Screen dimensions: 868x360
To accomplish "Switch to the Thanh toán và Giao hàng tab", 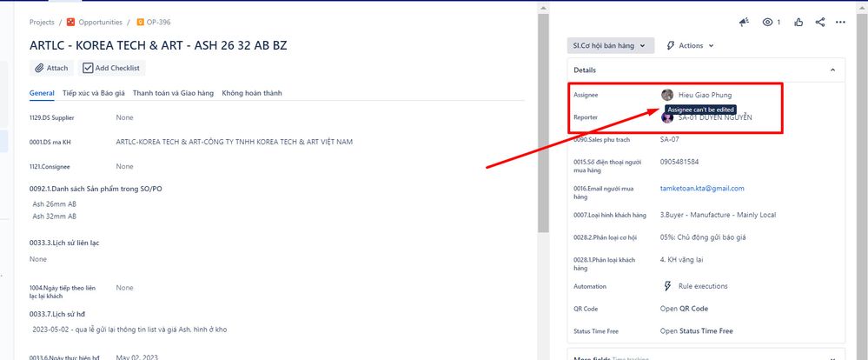I will [173, 93].
